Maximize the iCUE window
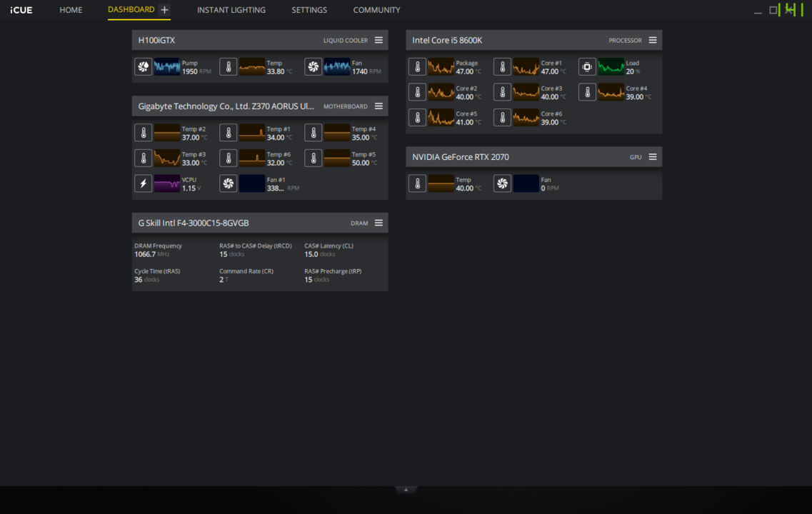The height and width of the screenshot is (514, 812). click(x=773, y=11)
